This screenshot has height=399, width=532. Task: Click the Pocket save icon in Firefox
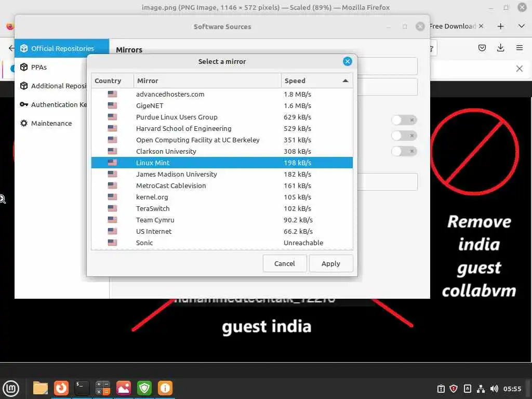pos(482,48)
